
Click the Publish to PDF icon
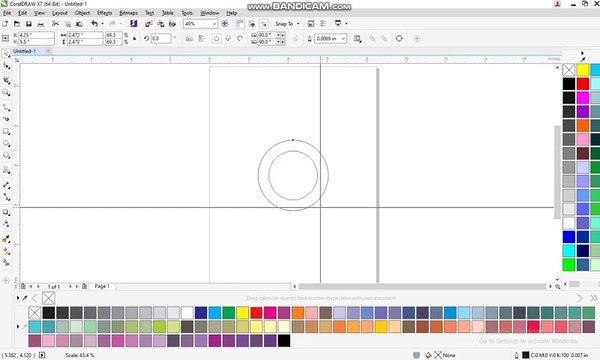(x=173, y=24)
